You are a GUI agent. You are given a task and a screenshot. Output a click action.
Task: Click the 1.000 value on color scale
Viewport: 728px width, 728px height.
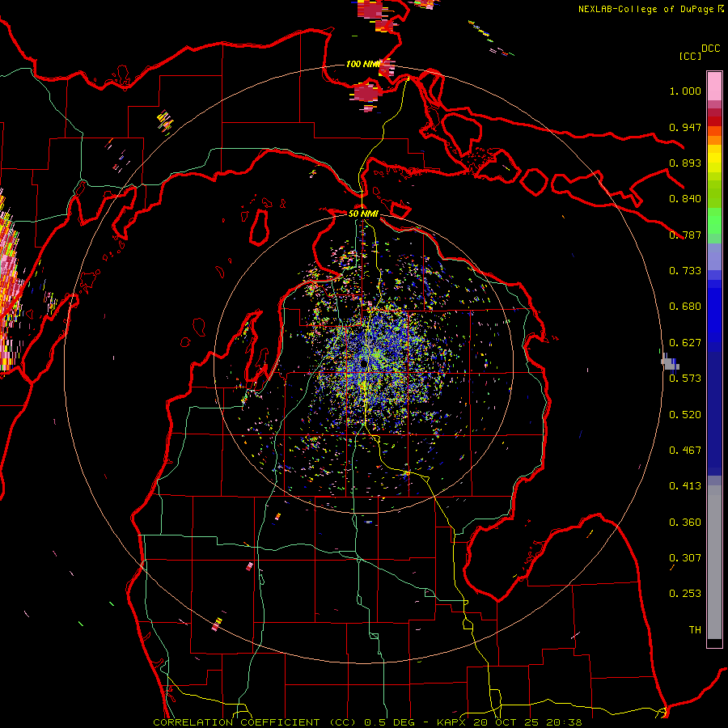tap(685, 91)
